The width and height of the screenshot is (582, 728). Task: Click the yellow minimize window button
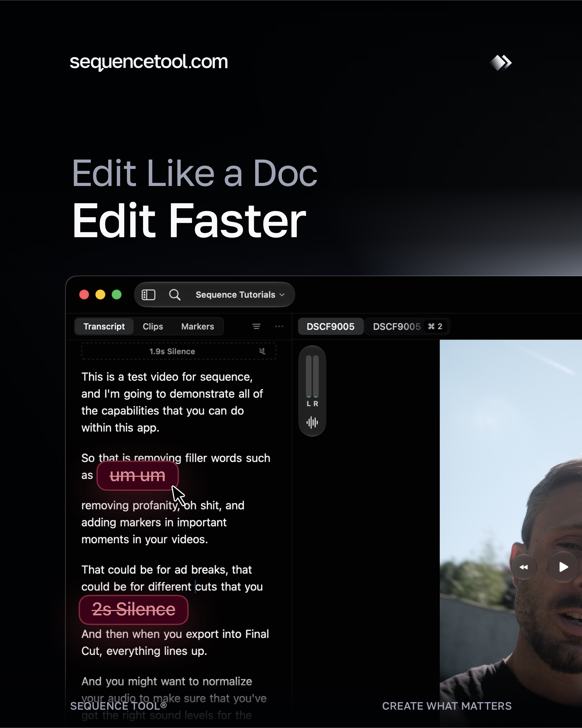[x=100, y=295]
